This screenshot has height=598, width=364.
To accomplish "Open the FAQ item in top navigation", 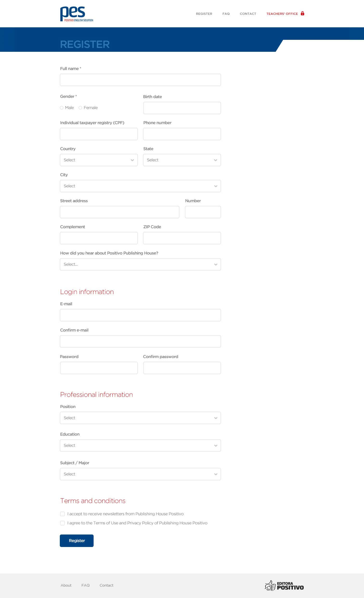I will coord(226,14).
